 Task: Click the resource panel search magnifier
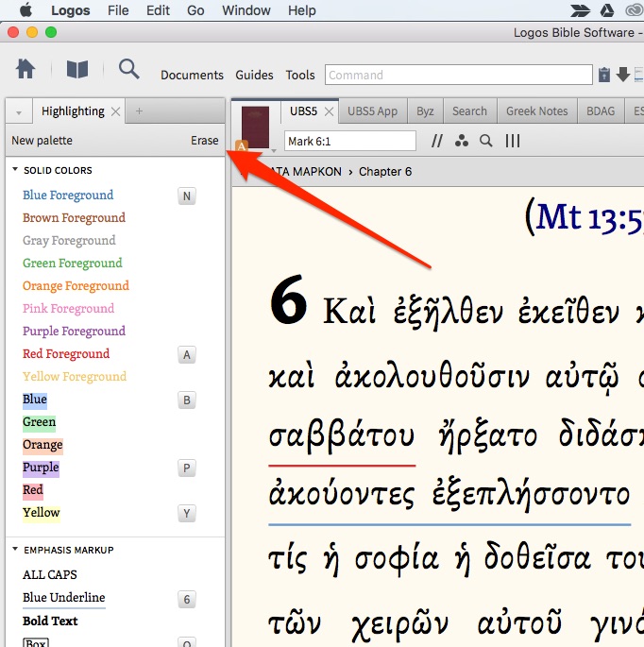pyautogui.click(x=486, y=141)
